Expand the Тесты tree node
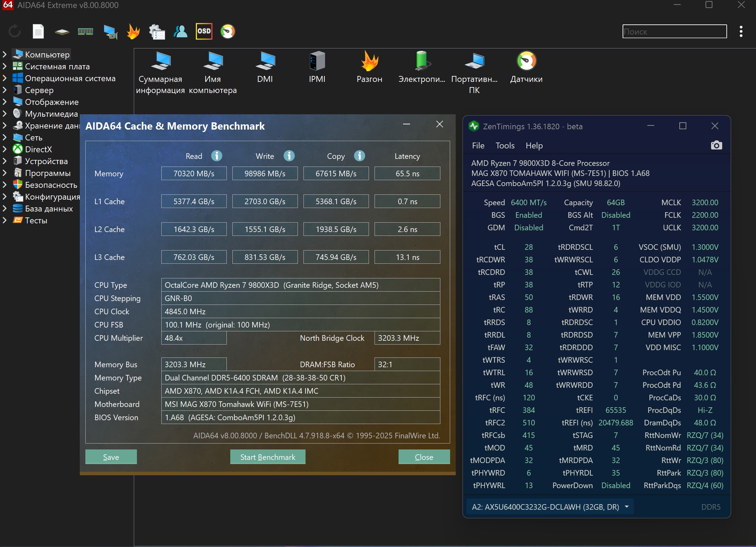This screenshot has width=756, height=547. [5, 220]
